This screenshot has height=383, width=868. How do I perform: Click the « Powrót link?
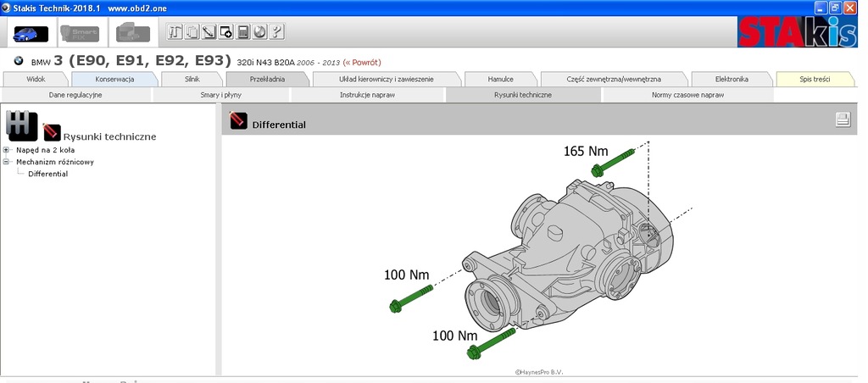point(362,63)
